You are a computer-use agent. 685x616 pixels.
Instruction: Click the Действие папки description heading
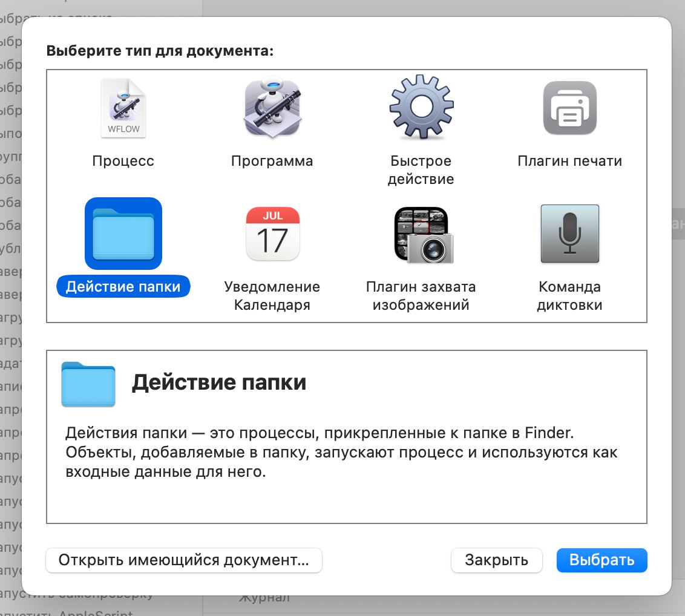pos(219,382)
